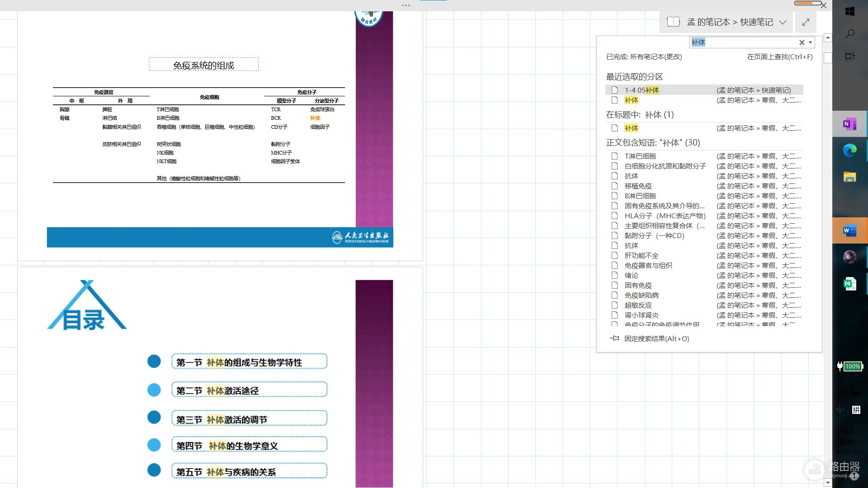Viewport: 868px width, 488px height.
Task: Click the expand full page view arrow icon
Action: pos(806,22)
